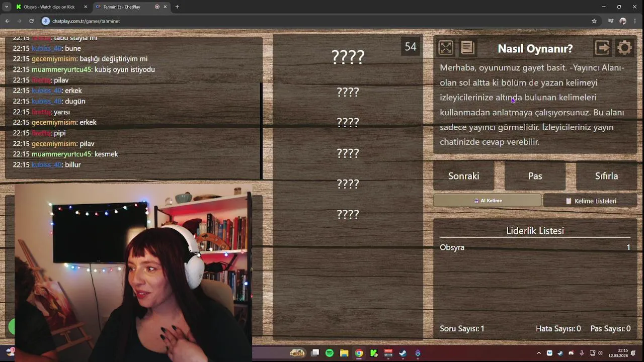Show hidden system tray icons chevron
Viewport: 644px width, 362px height.
(539, 353)
